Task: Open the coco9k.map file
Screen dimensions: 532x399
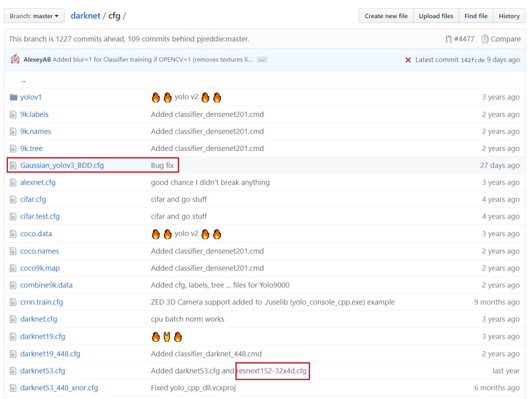Action: click(40, 268)
